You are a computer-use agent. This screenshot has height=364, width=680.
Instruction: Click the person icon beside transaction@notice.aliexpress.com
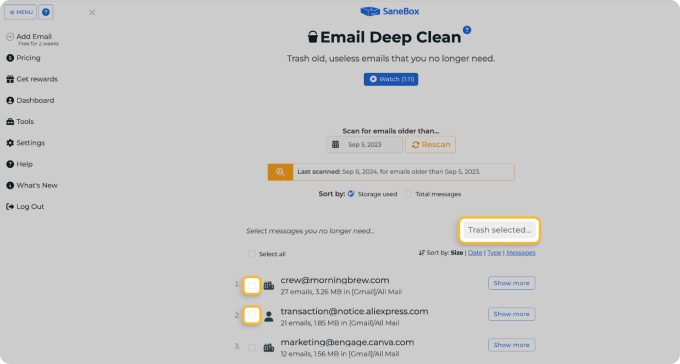269,317
